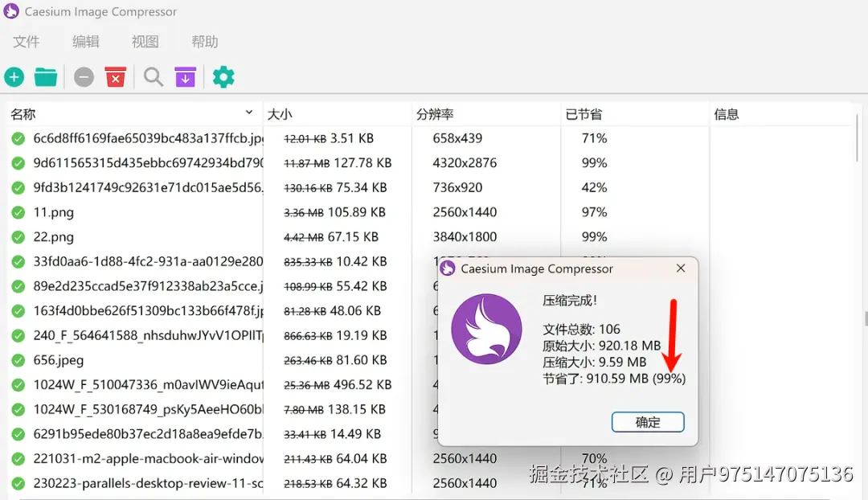
Task: Click the green add files plus icon
Action: tap(14, 77)
